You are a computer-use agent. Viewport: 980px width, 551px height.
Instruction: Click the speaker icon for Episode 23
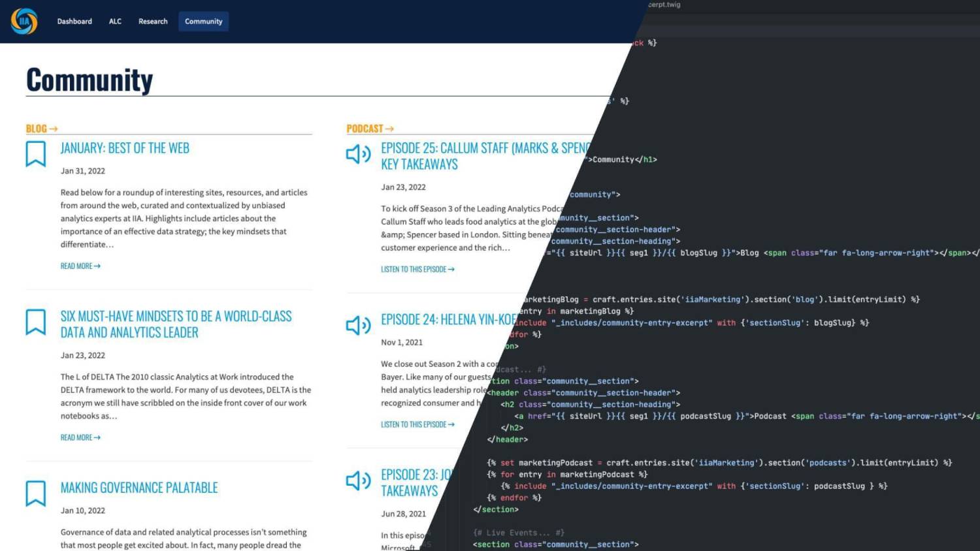(x=358, y=481)
